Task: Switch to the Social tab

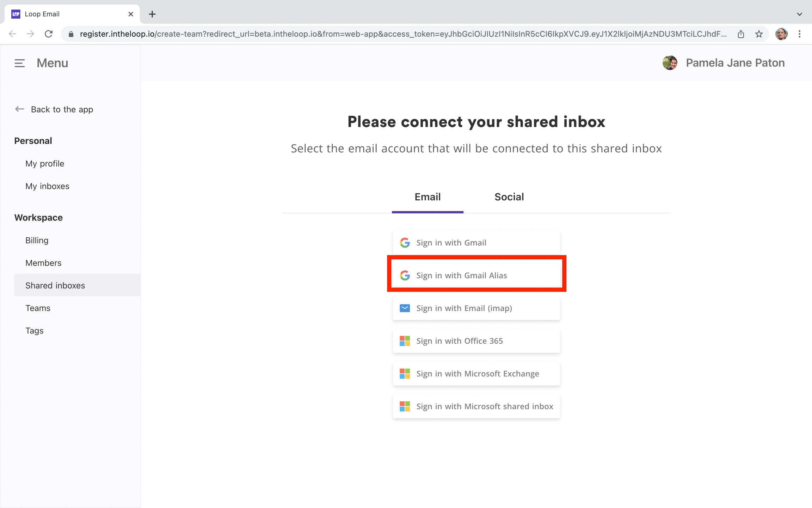Action: coord(509,197)
